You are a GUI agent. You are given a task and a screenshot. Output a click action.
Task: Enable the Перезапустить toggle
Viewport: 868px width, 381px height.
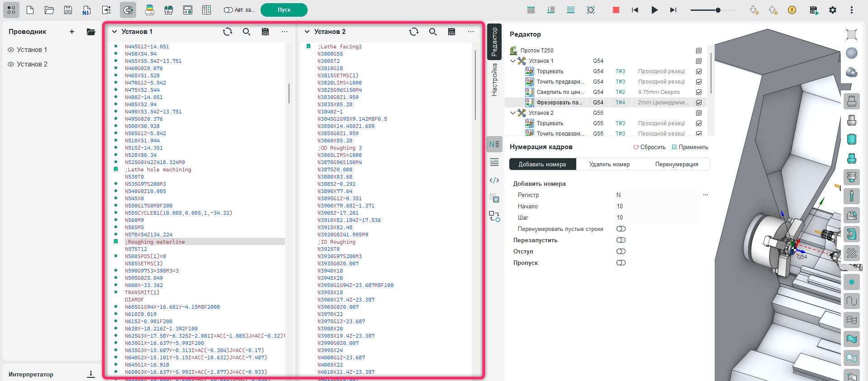[x=621, y=240]
